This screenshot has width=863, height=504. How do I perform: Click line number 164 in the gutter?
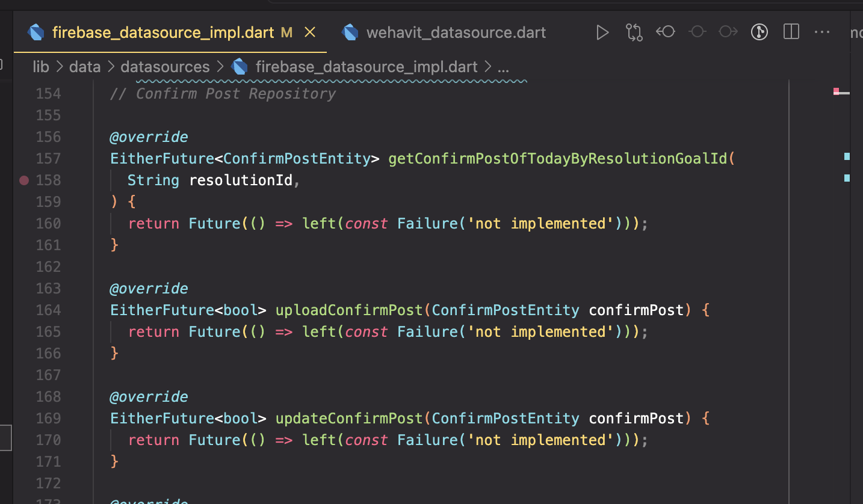(x=48, y=310)
